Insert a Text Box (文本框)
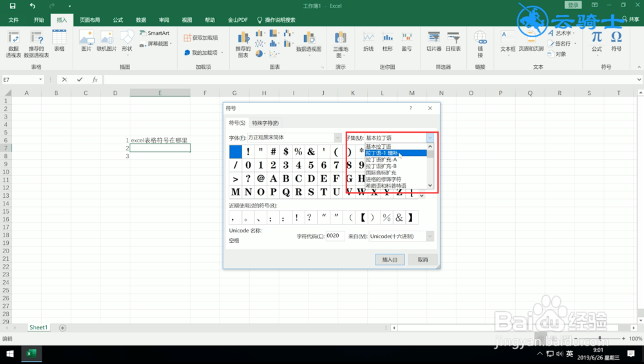The image size is (644, 364). pos(507,42)
